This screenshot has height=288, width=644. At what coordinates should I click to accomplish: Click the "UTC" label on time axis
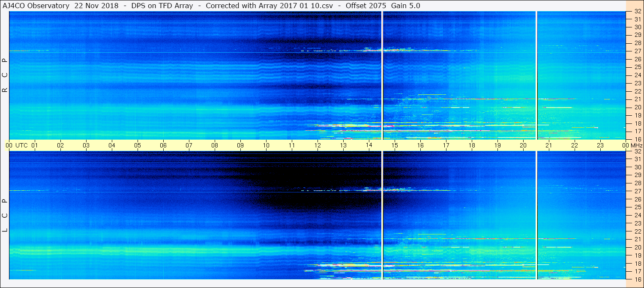coord(22,145)
